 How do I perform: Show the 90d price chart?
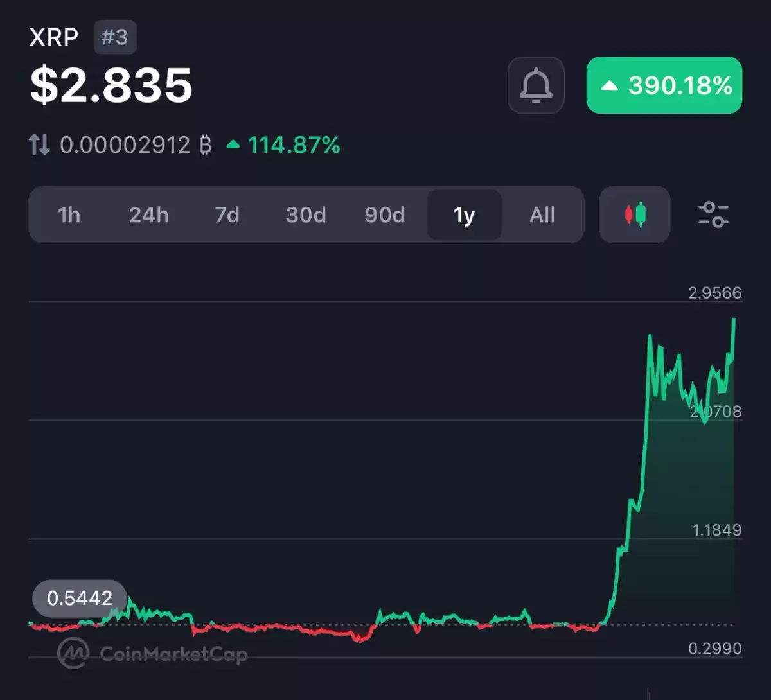click(385, 214)
